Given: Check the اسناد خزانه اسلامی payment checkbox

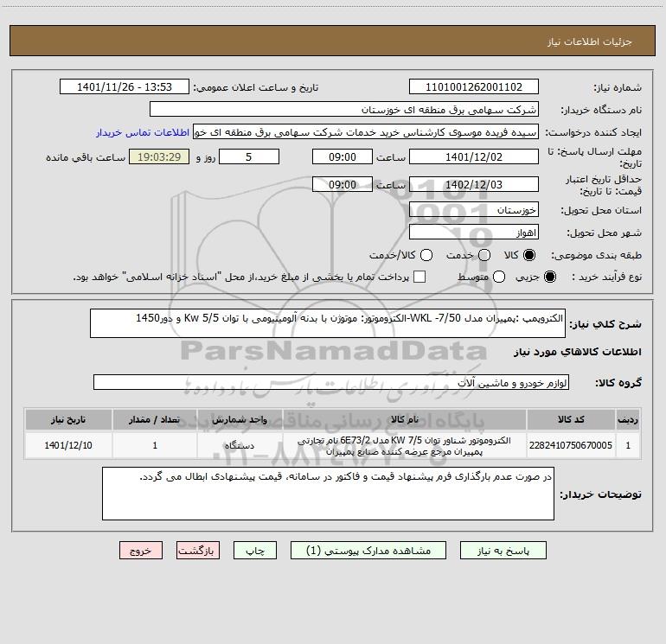Looking at the screenshot, I should 419,277.
